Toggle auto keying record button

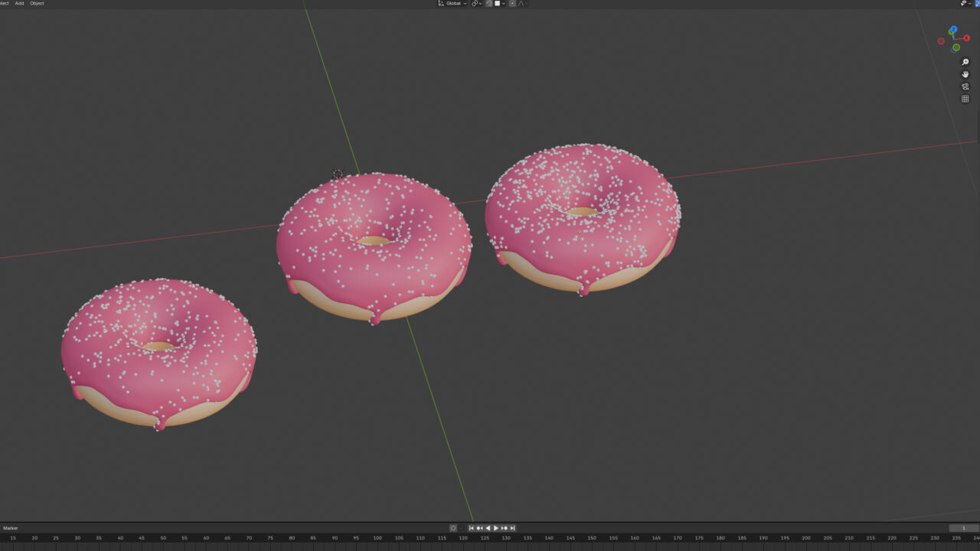pos(453,528)
